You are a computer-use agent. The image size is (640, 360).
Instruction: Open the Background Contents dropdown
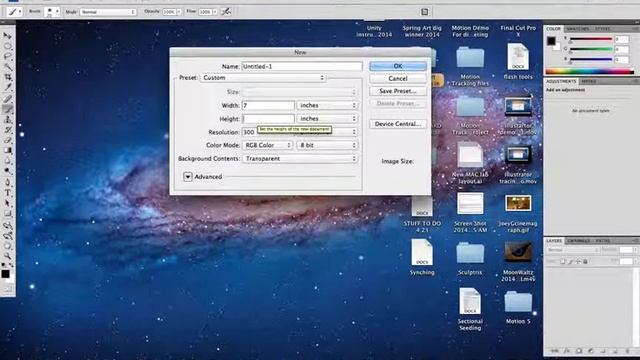300,158
